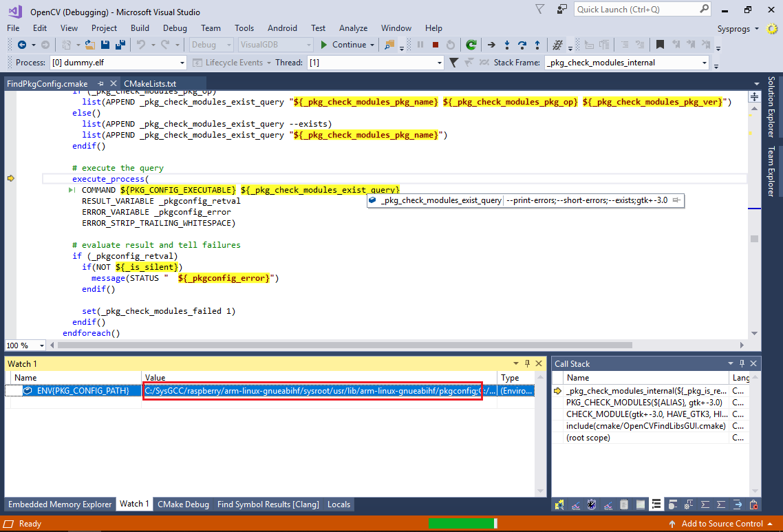This screenshot has width=783, height=532.
Task: Click the Undo arrow icon
Action: tap(141, 45)
